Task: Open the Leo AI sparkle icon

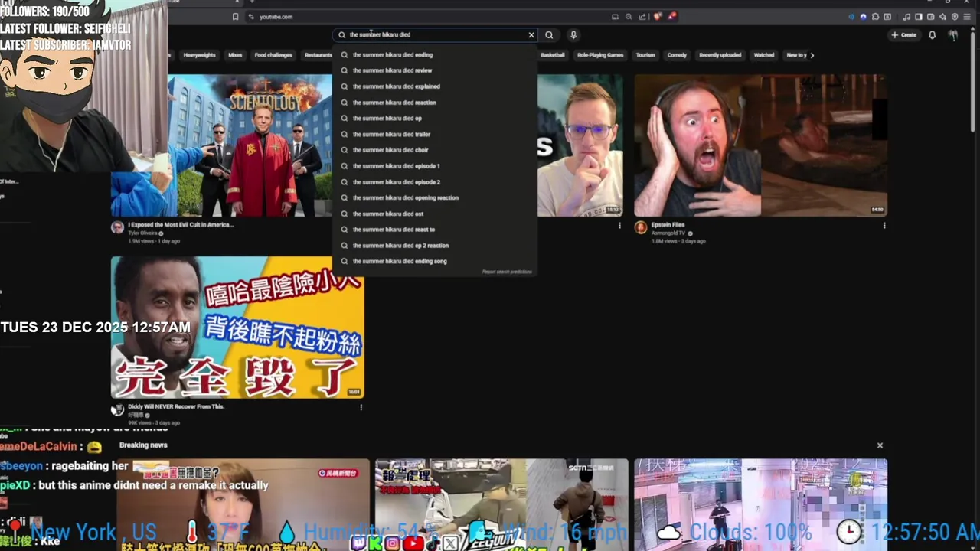Action: click(943, 17)
